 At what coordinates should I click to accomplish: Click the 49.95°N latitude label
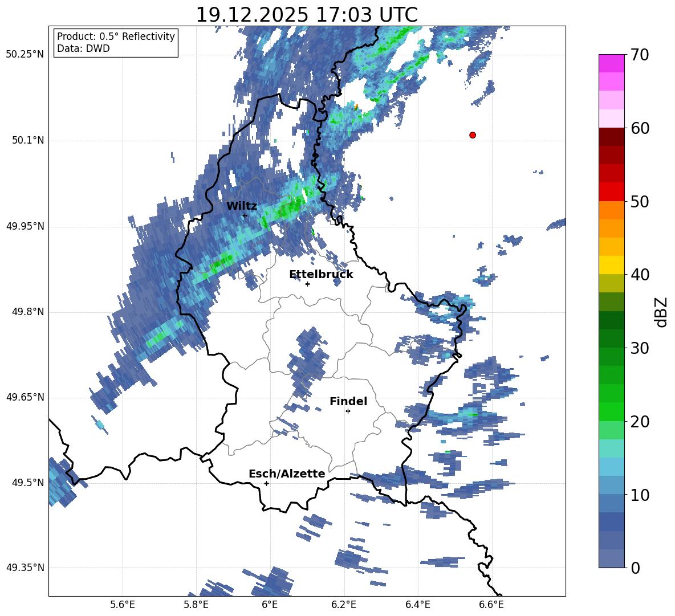click(25, 226)
